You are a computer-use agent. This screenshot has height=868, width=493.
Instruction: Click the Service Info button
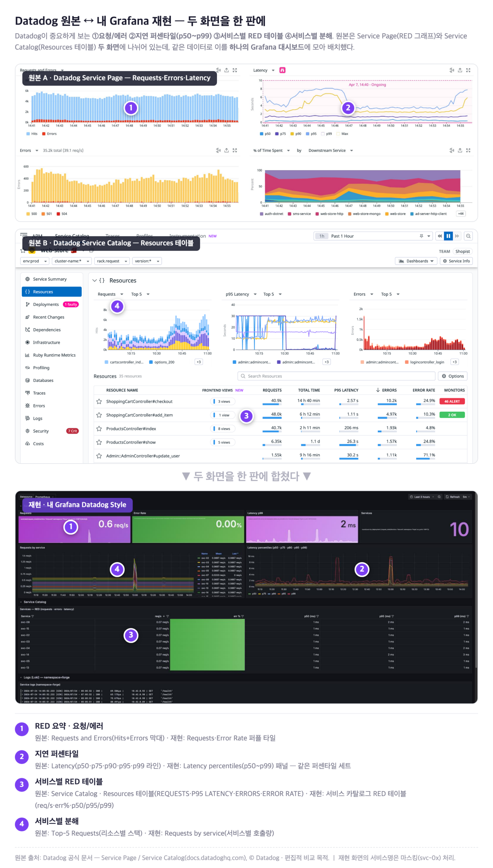456,261
